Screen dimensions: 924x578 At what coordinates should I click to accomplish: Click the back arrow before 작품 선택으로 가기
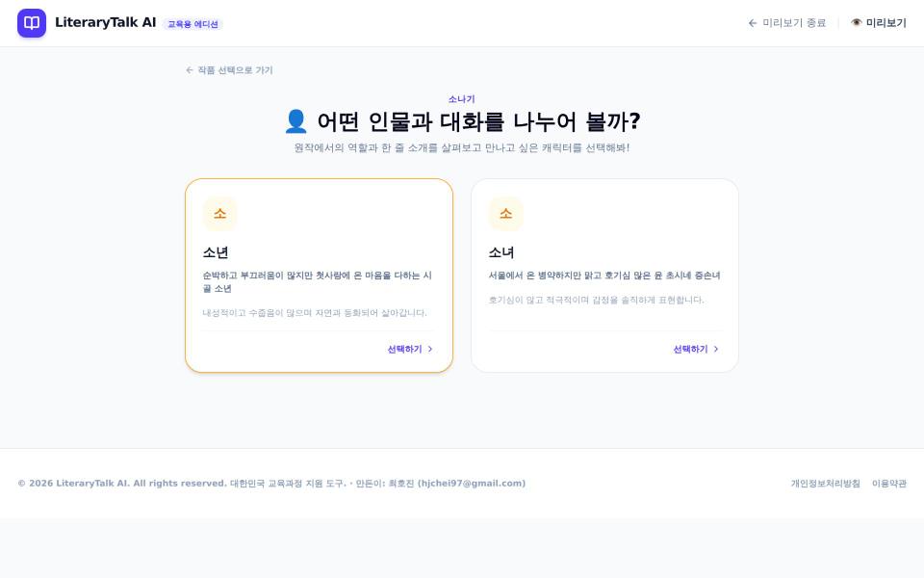click(190, 70)
